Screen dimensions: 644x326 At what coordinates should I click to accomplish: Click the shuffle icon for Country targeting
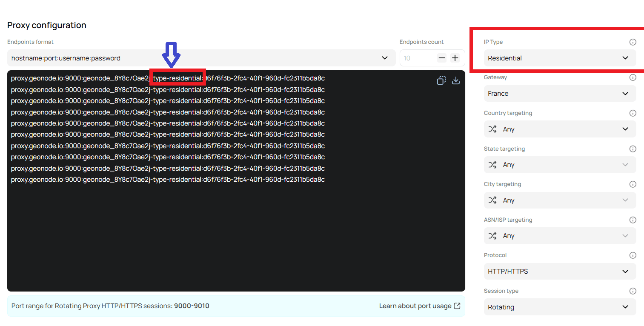click(493, 129)
